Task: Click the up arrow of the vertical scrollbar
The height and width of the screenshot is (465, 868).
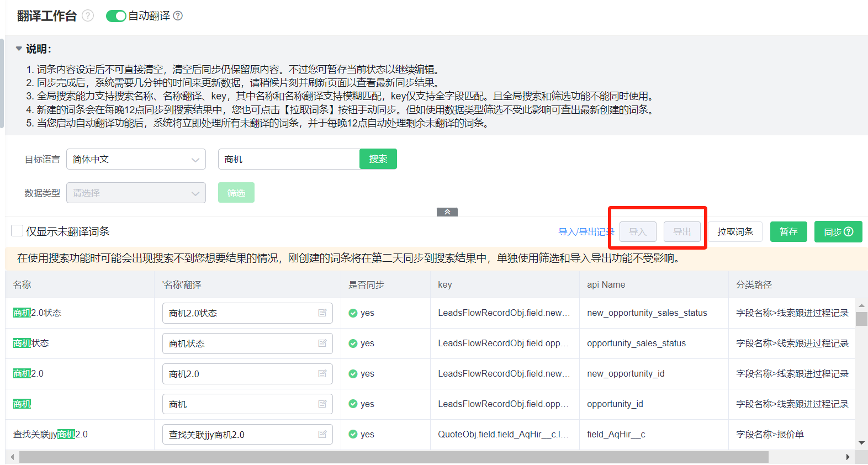Action: [x=861, y=305]
